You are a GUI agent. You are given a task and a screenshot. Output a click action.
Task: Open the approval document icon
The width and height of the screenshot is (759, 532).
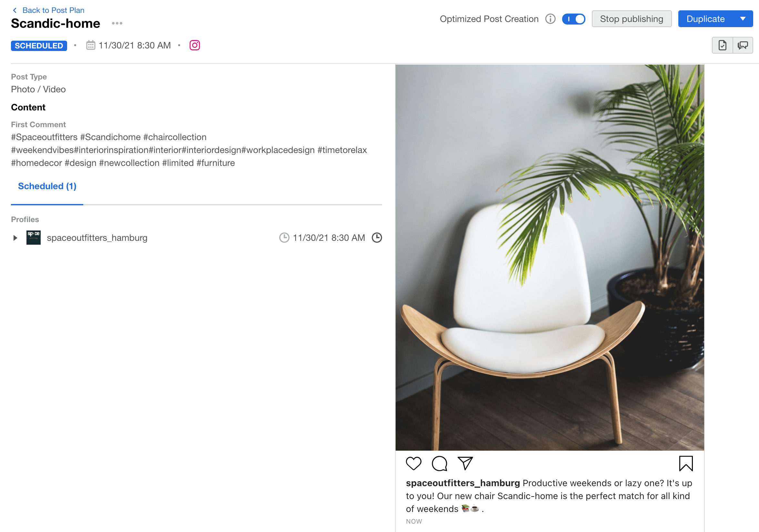click(722, 45)
